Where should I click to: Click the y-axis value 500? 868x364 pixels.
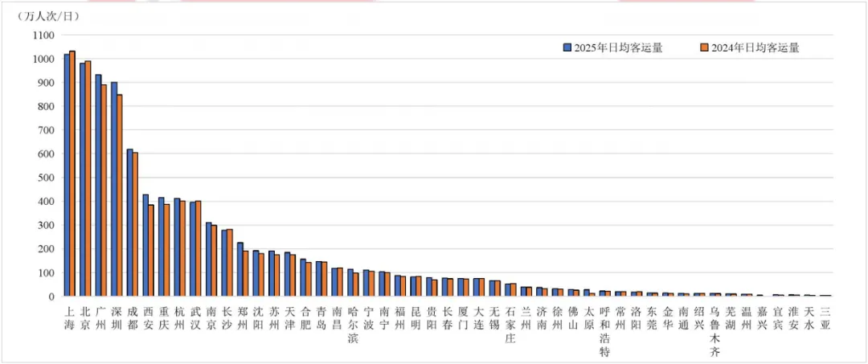(x=46, y=178)
